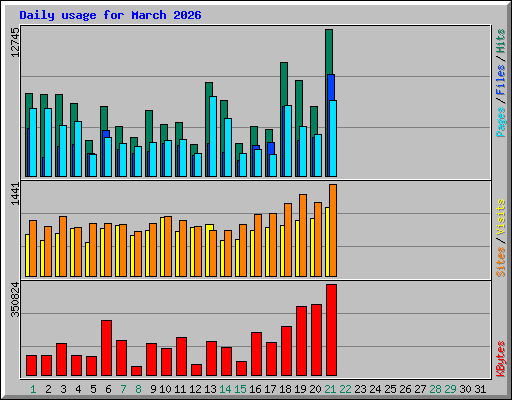Select day 15 on the x-axis

pos(240,389)
